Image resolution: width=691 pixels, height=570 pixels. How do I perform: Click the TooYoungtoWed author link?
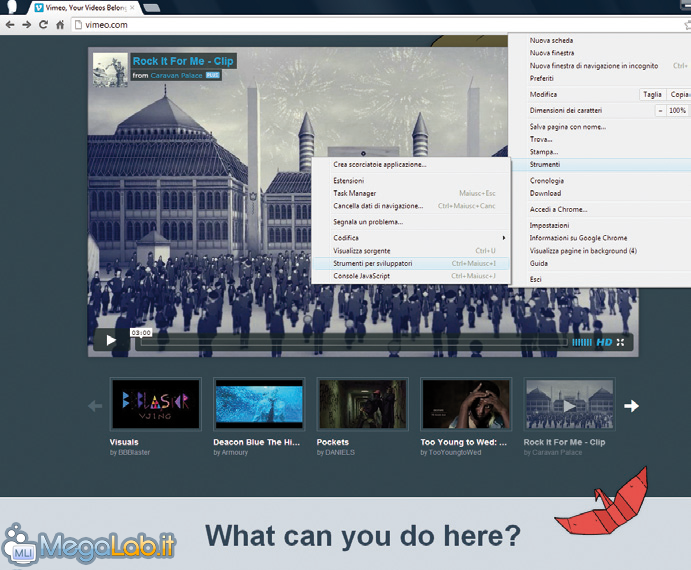coord(455,453)
